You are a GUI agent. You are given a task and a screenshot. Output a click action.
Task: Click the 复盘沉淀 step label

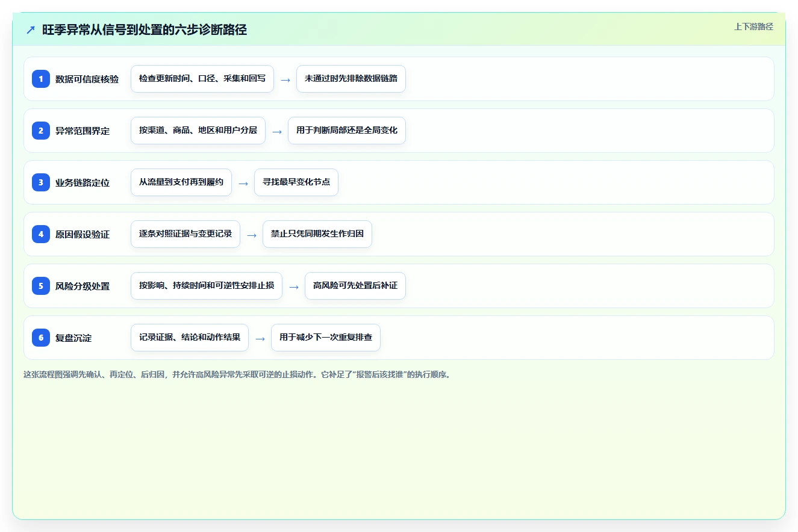73,338
